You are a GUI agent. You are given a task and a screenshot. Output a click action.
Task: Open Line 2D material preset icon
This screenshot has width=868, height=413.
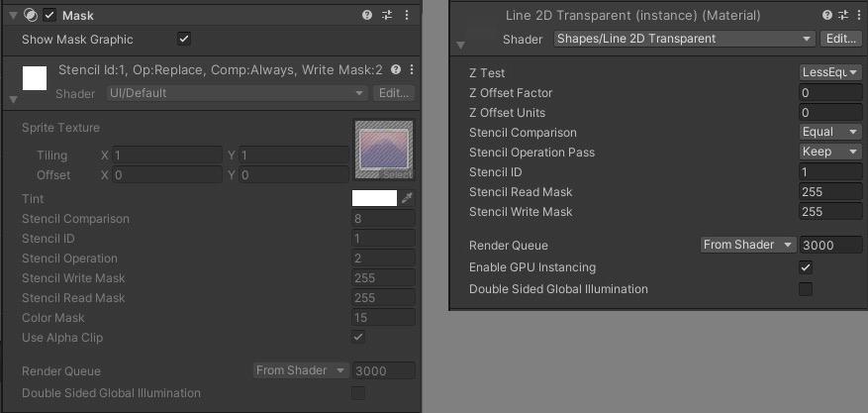click(843, 16)
